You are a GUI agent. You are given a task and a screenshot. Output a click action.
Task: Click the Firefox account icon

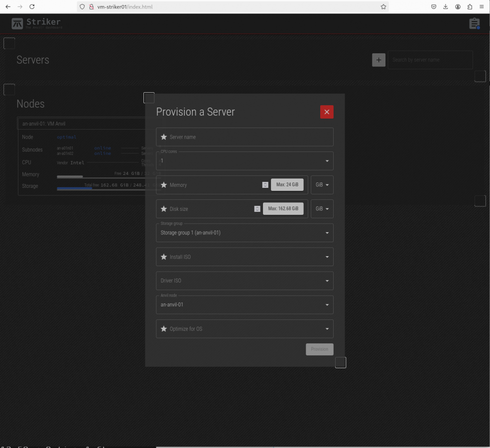click(458, 6)
